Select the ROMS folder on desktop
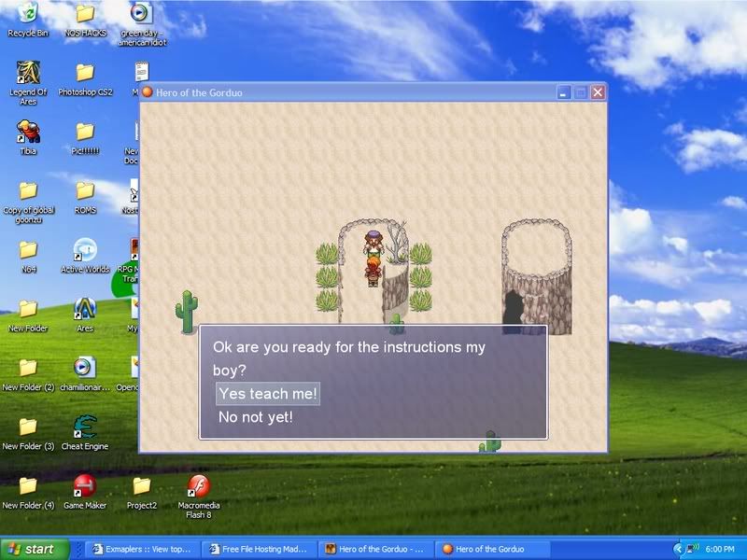Image resolution: width=747 pixels, height=560 pixels. click(85, 191)
